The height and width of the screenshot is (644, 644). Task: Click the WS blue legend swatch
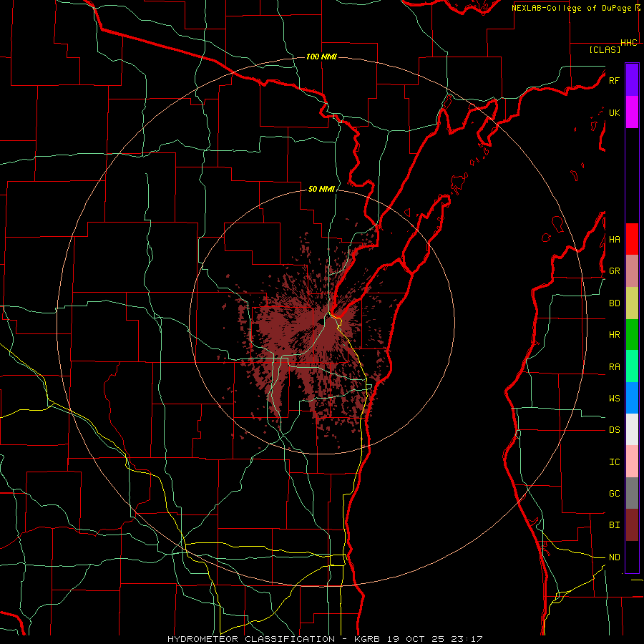click(632, 398)
